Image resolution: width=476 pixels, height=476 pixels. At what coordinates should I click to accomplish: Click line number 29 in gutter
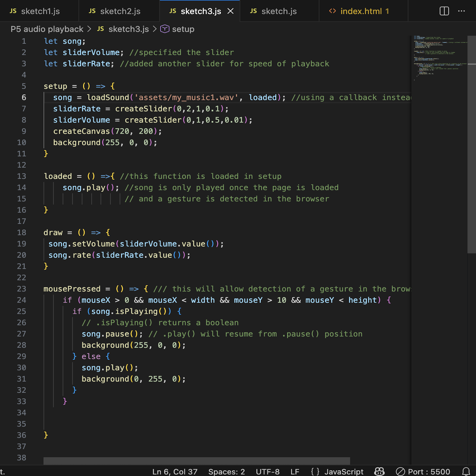[21, 357]
